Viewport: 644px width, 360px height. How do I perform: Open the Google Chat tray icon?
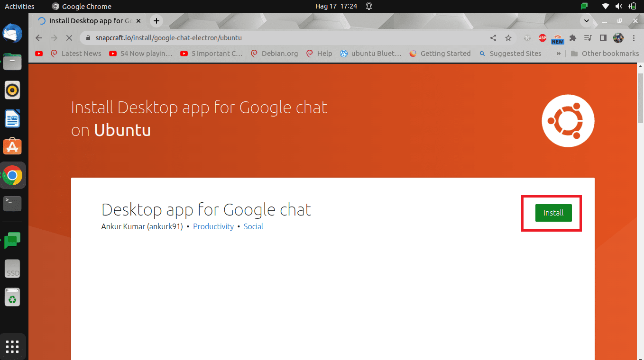(584, 6)
